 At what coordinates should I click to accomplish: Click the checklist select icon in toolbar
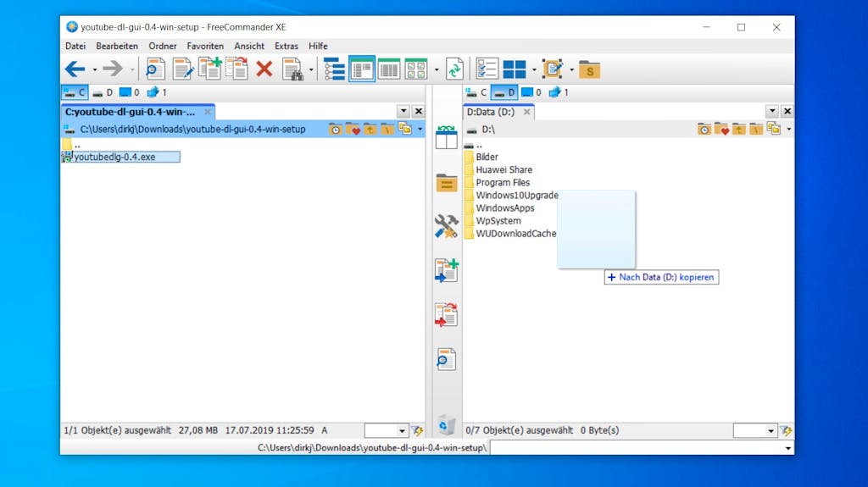pos(487,69)
